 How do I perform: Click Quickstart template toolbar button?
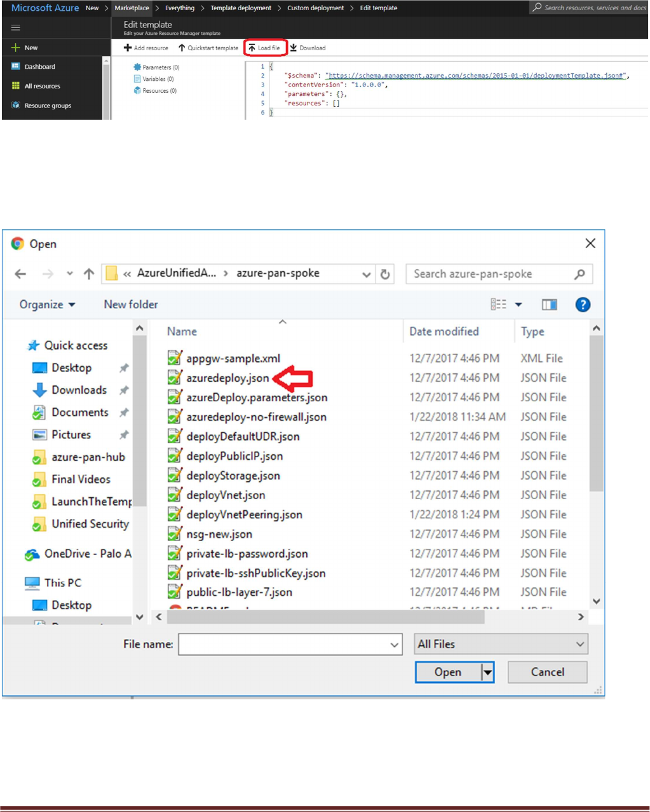tap(208, 48)
